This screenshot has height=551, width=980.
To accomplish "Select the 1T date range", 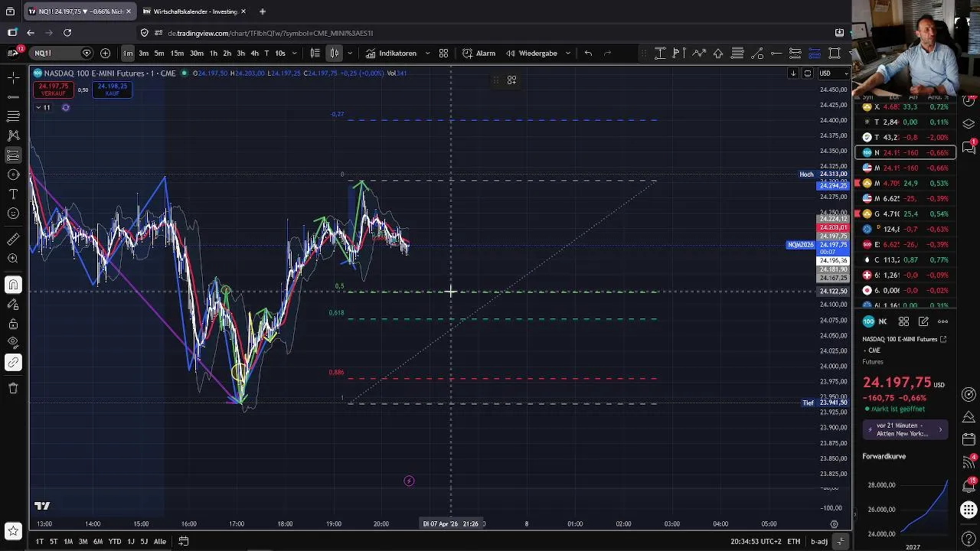I will coord(40,541).
